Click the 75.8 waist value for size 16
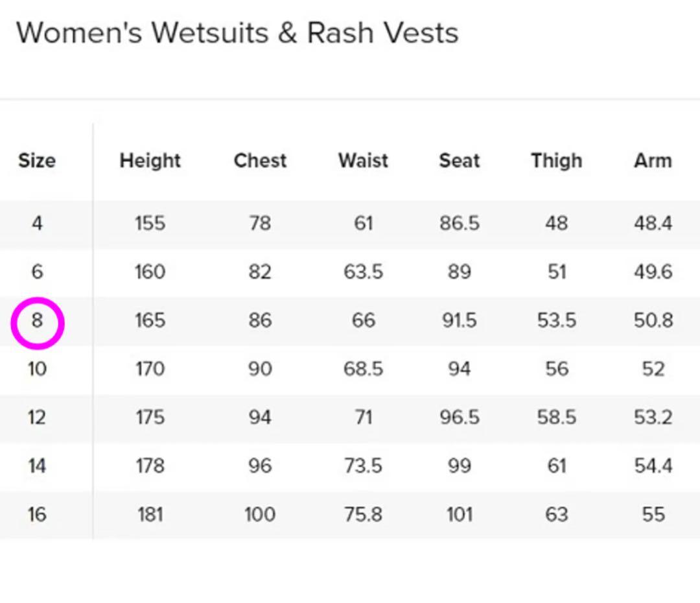This screenshot has width=700, height=603. 363,515
